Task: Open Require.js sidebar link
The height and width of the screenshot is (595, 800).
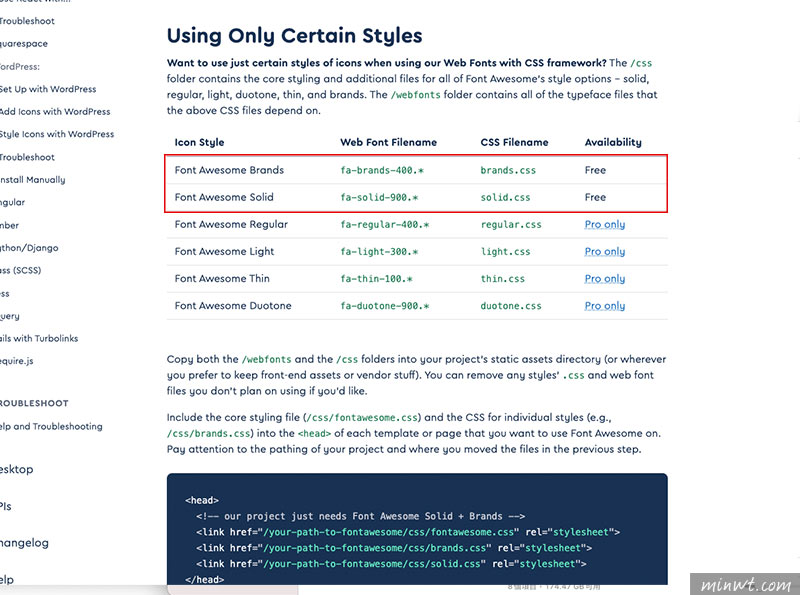Action: (16, 361)
